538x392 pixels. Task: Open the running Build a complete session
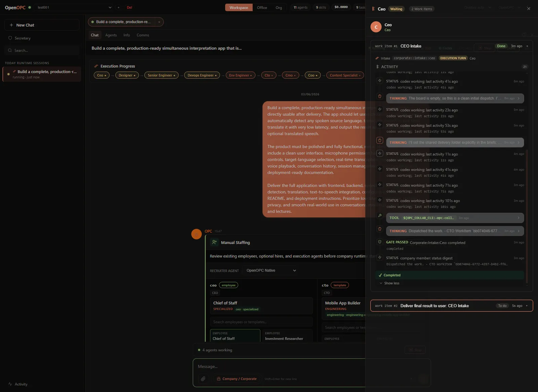(x=42, y=74)
